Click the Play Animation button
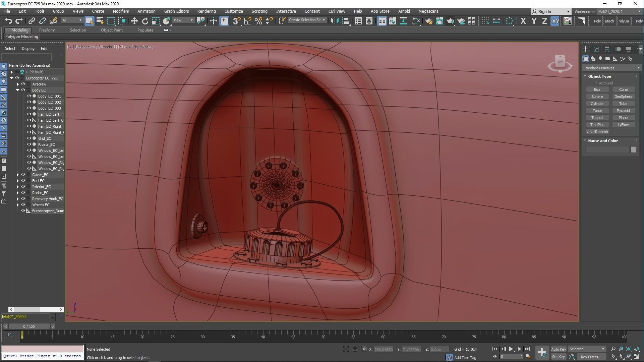This screenshot has width=644, height=362. coord(511,349)
